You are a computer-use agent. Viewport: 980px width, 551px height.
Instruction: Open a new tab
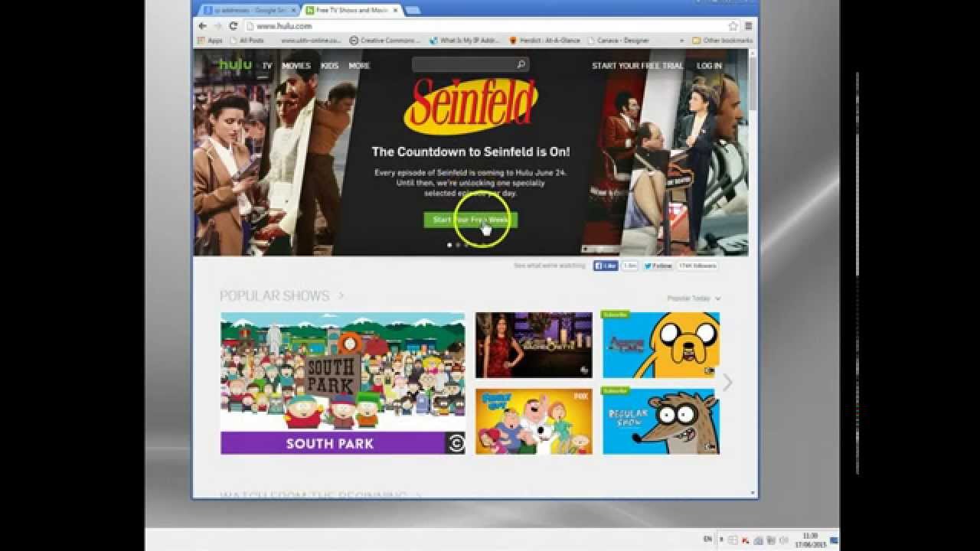tap(412, 11)
